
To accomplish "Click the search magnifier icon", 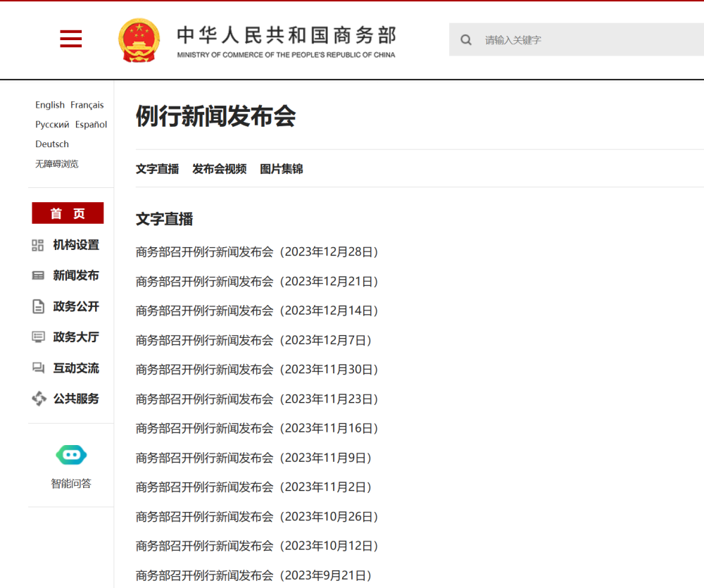I will [x=466, y=39].
